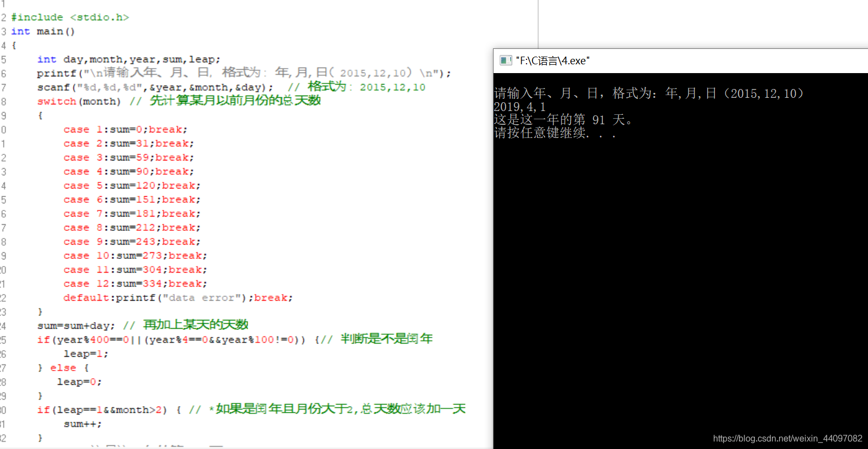Click the } else { line
Viewport: 868px width, 449px height.
63,368
